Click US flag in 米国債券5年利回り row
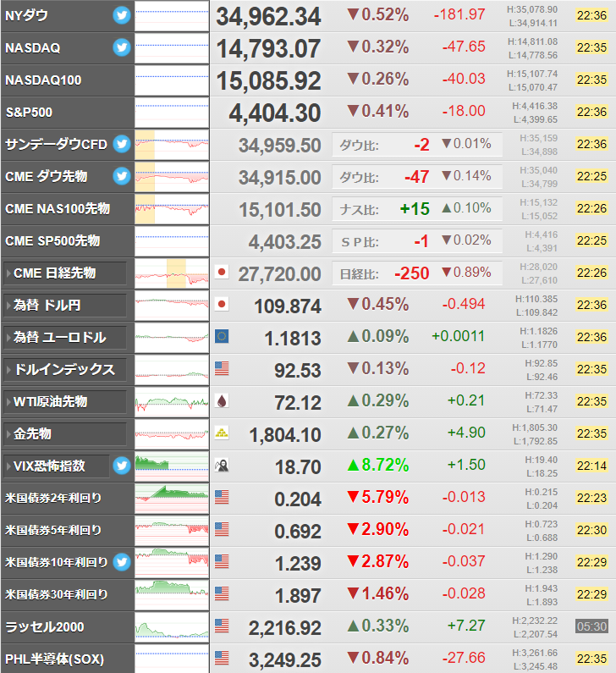 pyautogui.click(x=222, y=529)
